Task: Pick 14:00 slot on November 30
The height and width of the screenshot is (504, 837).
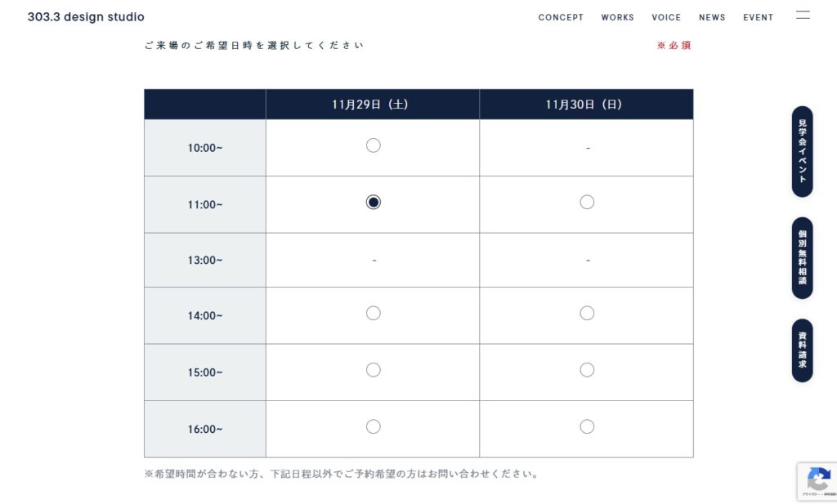Action: pos(587,313)
